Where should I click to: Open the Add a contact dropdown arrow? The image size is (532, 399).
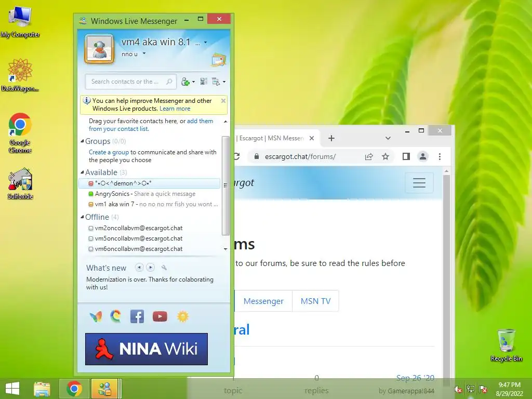(193, 82)
